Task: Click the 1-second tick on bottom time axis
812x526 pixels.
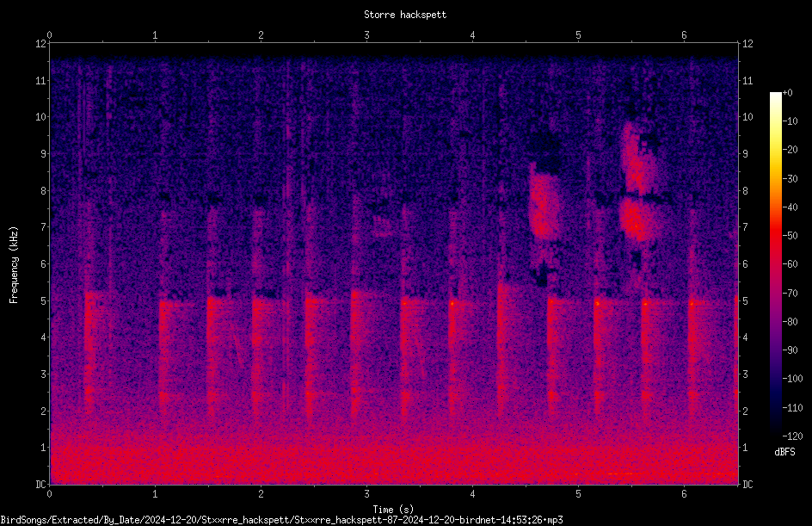Action: click(x=155, y=494)
